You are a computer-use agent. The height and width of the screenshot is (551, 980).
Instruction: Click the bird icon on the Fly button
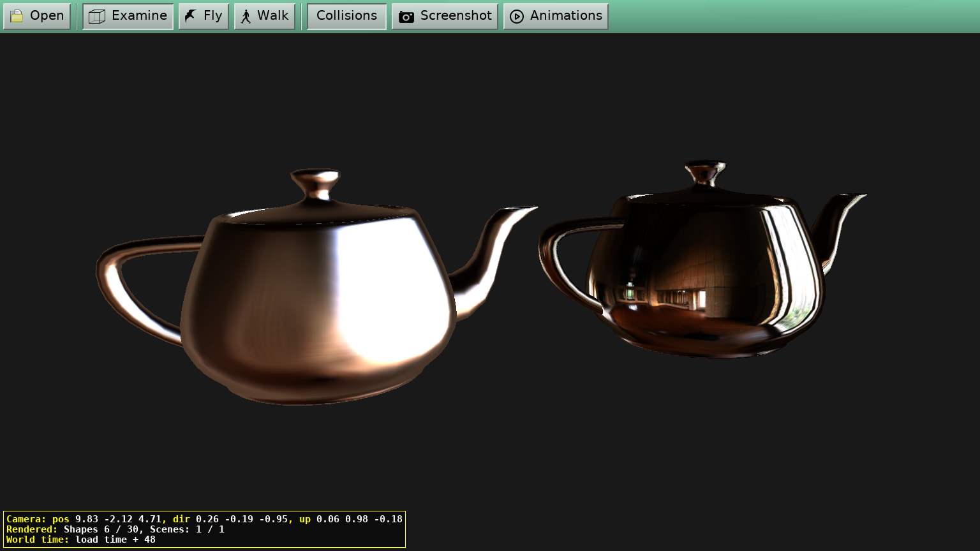[x=189, y=15]
